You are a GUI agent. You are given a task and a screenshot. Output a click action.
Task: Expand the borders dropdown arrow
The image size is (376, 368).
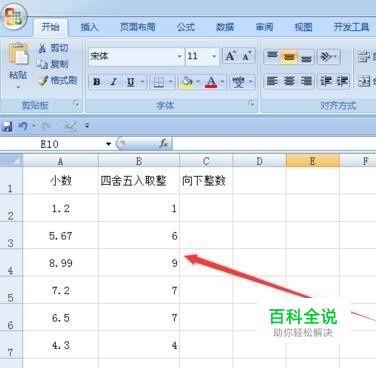(170, 82)
